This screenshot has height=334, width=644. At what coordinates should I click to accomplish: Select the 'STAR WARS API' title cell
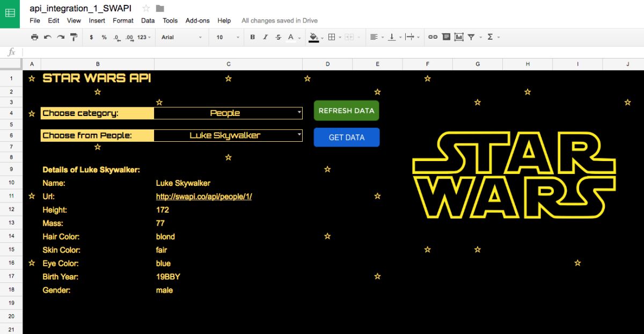(x=98, y=78)
